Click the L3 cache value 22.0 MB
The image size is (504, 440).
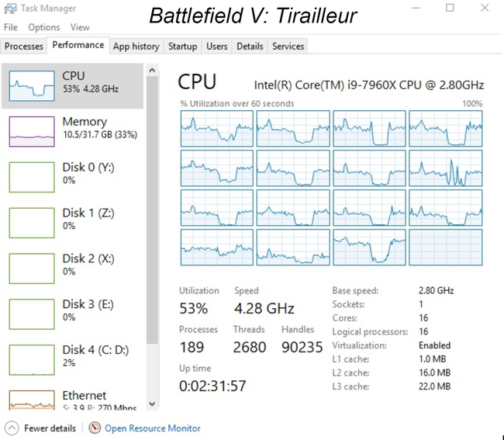[x=434, y=386]
